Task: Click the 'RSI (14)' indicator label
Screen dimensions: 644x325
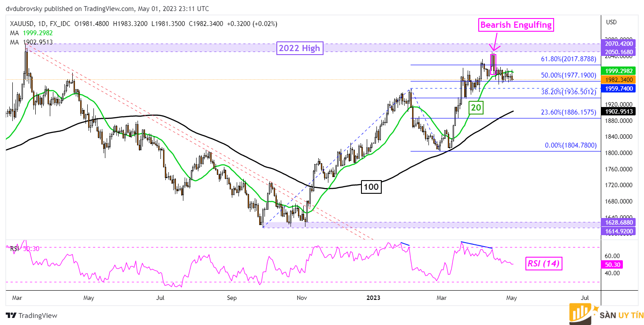Action: pos(544,264)
